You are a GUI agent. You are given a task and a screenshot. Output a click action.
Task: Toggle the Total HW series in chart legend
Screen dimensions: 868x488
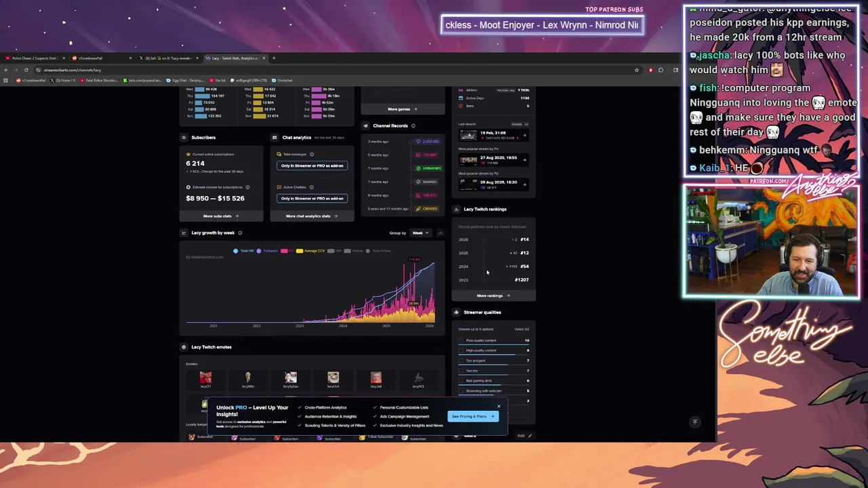coord(243,251)
